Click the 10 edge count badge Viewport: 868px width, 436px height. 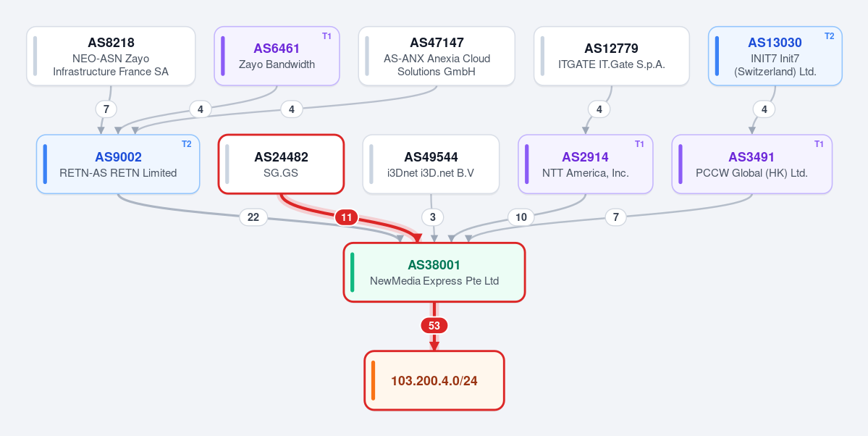tap(521, 218)
